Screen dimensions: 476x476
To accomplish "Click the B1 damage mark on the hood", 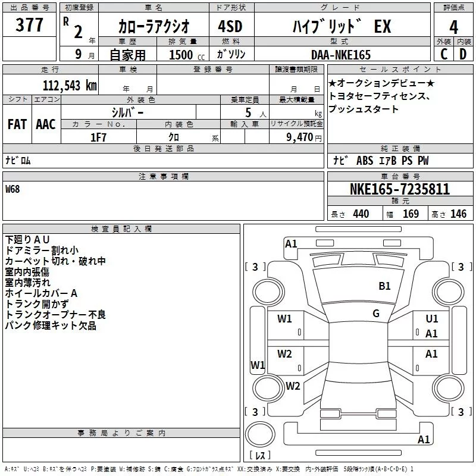I will tap(385, 286).
